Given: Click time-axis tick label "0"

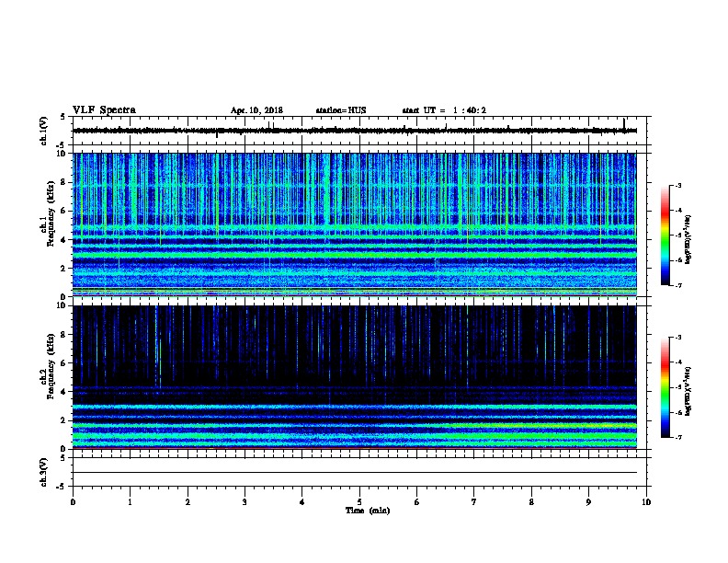Looking at the screenshot, I should pyautogui.click(x=73, y=502).
